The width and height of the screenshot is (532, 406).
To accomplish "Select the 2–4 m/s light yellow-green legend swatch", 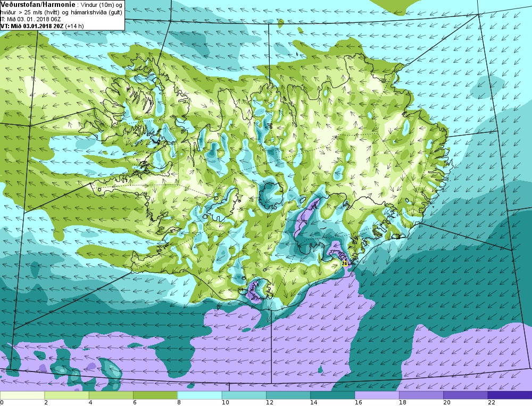I will [x=66, y=395].
